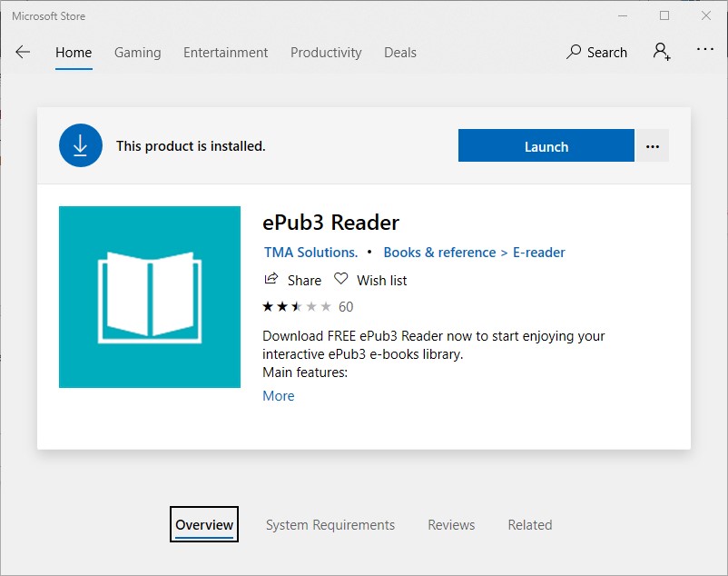Expand the description with More
This screenshot has height=576, width=728.
(x=278, y=396)
